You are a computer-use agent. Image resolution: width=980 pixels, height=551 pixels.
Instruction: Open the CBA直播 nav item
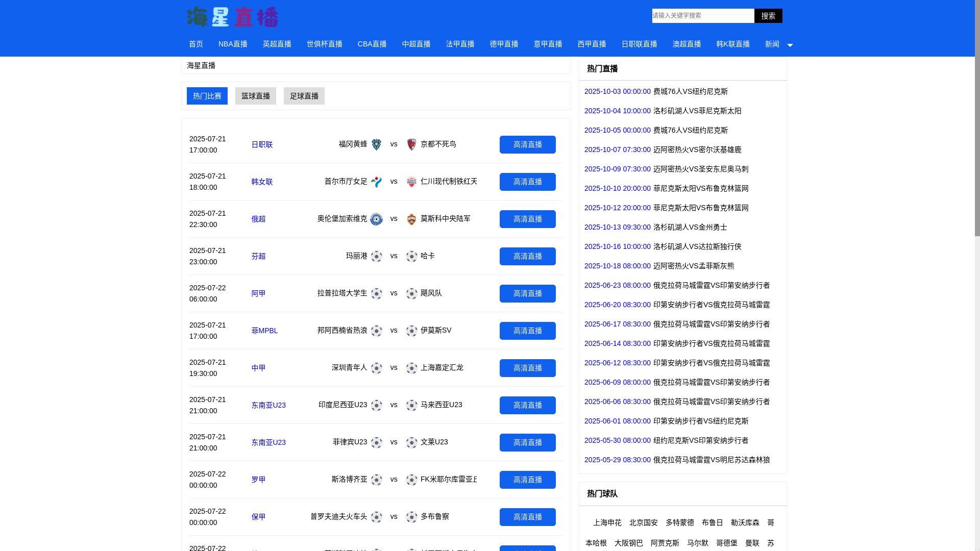click(372, 44)
